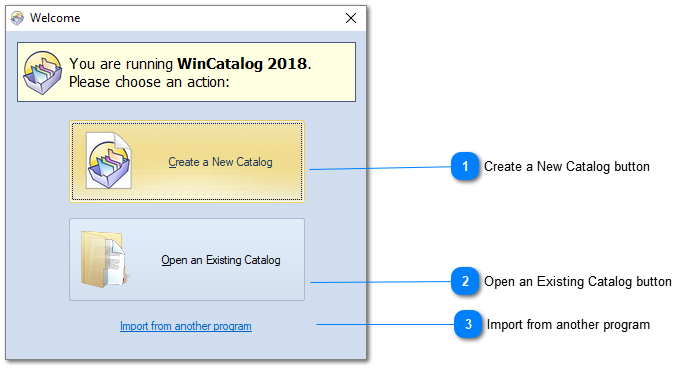This screenshot has height=369, width=688.
Task: Click the 'Create a New Catalog' button text
Action: click(220, 162)
